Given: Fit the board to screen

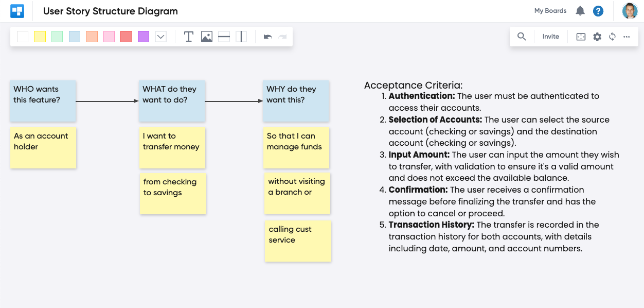Looking at the screenshot, I should (x=580, y=37).
